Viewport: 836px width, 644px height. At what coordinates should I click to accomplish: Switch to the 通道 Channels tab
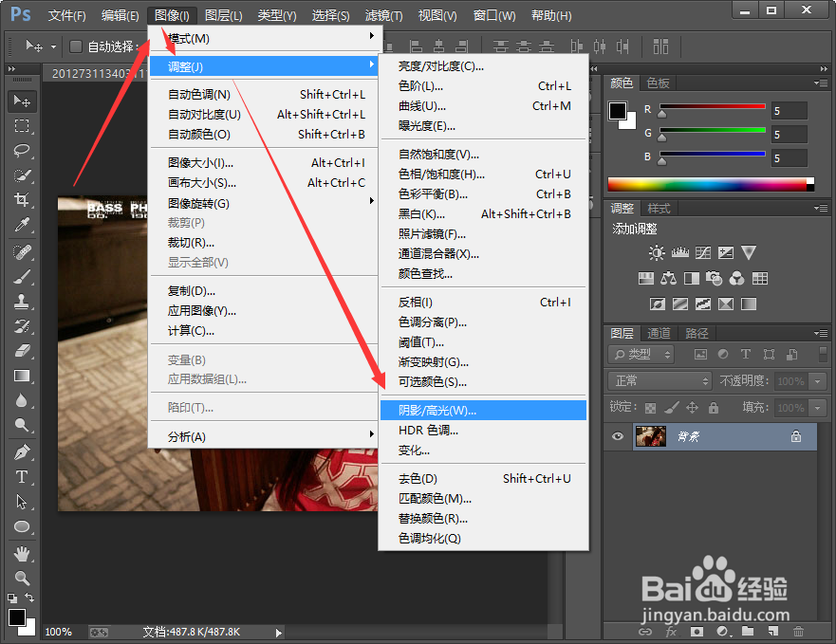pyautogui.click(x=660, y=333)
